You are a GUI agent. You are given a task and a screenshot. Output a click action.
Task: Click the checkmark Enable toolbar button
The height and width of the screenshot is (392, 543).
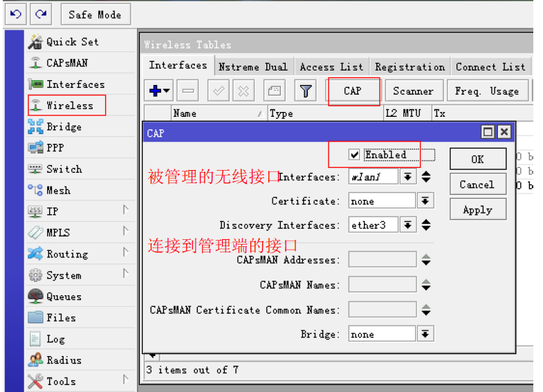click(x=219, y=91)
